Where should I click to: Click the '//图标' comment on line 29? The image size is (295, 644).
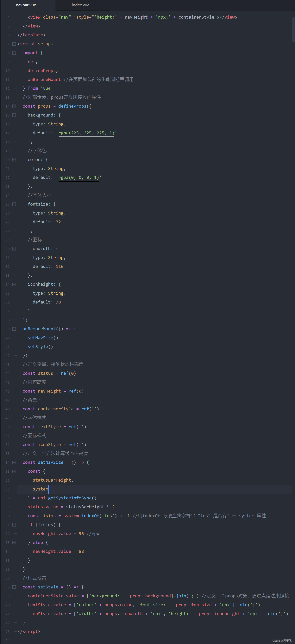tap(35, 240)
